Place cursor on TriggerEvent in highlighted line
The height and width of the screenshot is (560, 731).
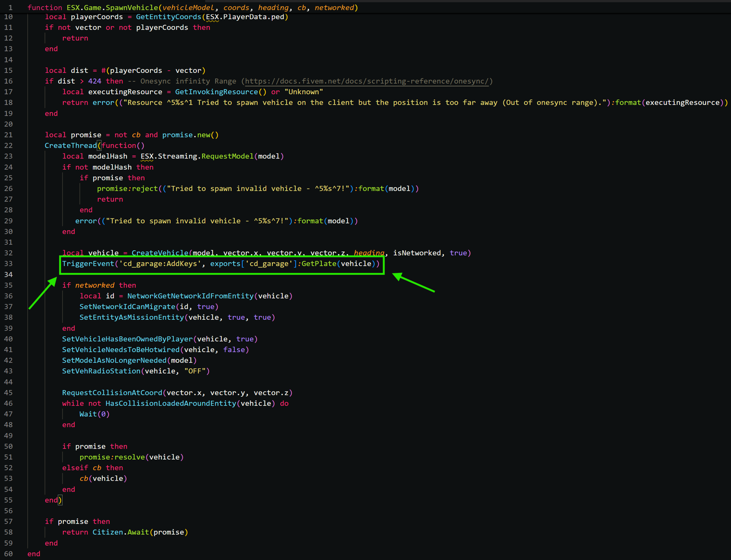click(x=88, y=264)
